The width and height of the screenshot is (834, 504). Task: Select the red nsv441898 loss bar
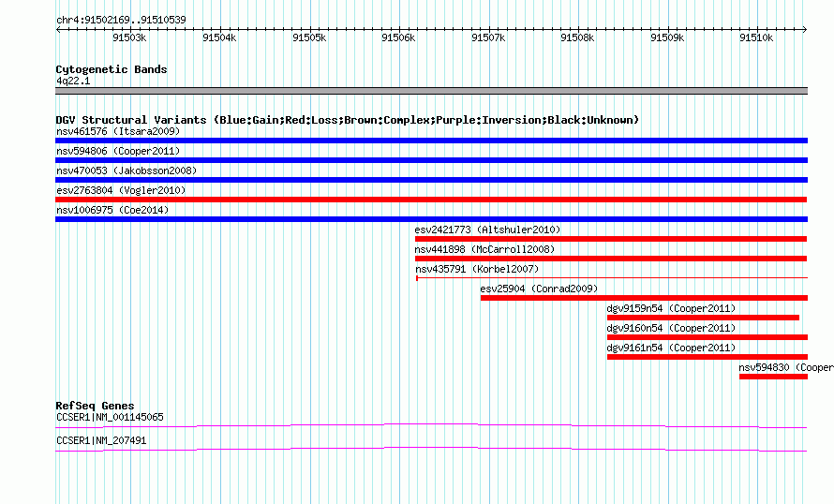tap(611, 259)
